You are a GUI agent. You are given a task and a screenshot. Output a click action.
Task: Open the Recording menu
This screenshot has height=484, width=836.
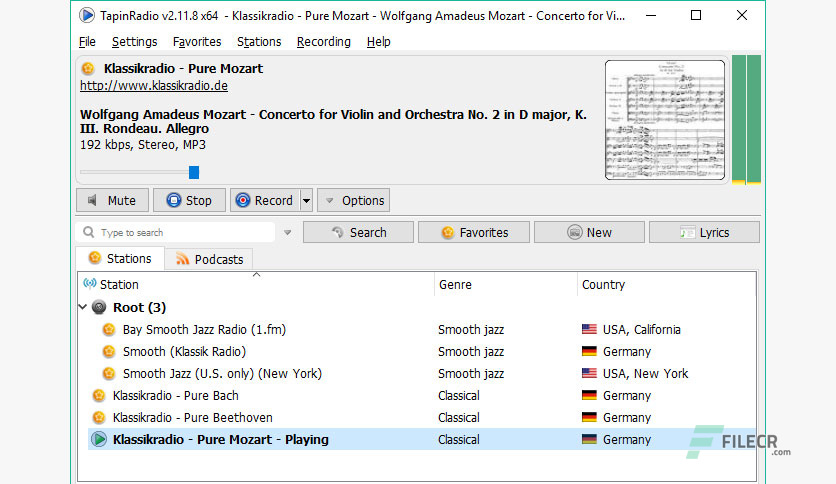coord(324,42)
